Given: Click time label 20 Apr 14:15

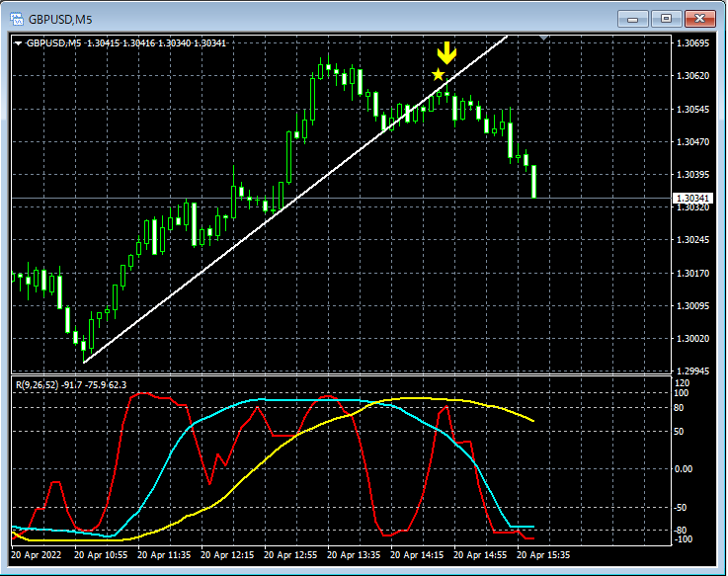Looking at the screenshot, I should pyautogui.click(x=417, y=554).
